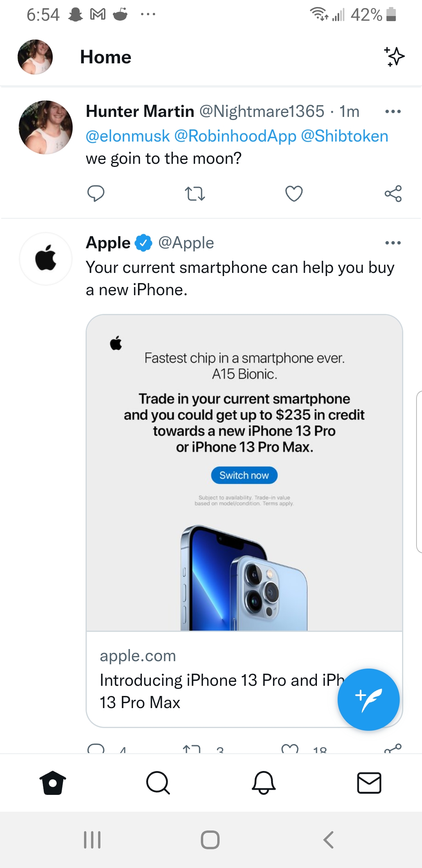Open profile menu via top avatar
This screenshot has width=422, height=868.
tap(35, 57)
